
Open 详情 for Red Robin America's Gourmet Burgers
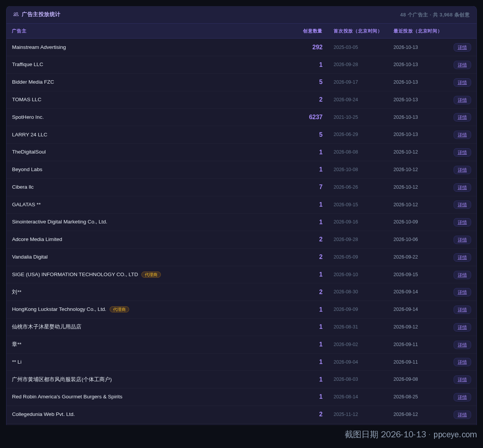coord(462,397)
